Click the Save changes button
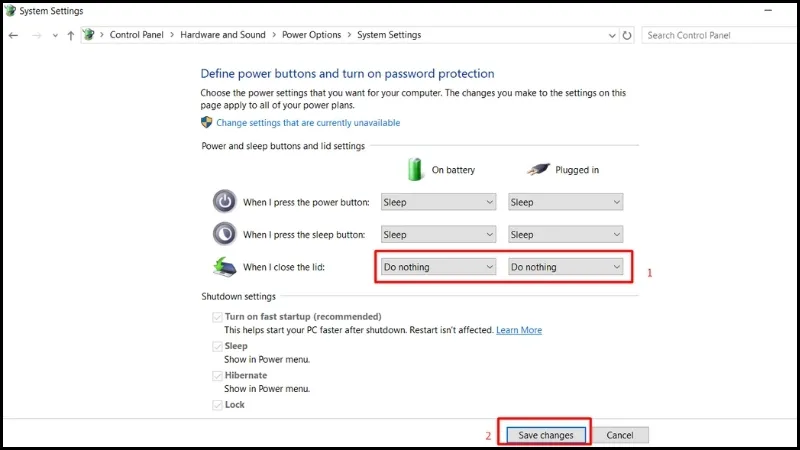Viewport: 800px width, 450px height. tap(545, 435)
